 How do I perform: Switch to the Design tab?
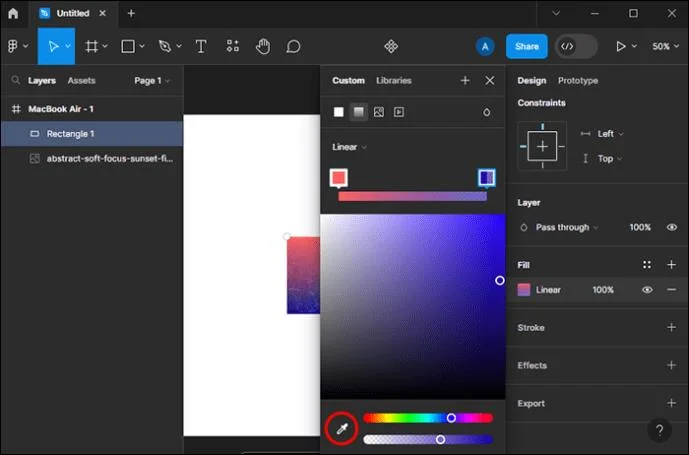click(532, 80)
